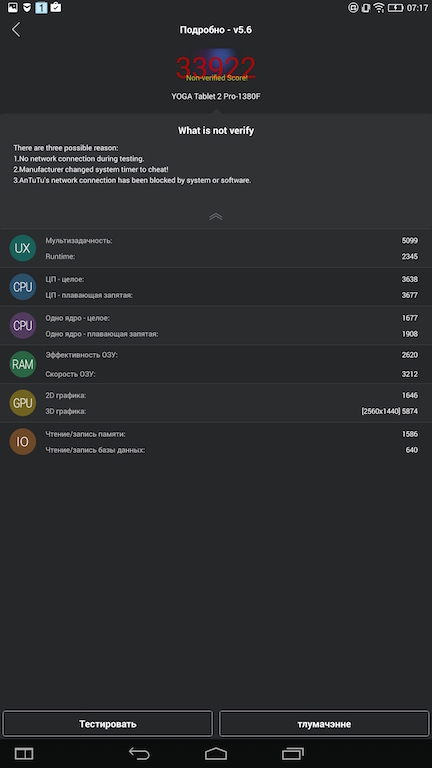Tap the back arrow in header
The height and width of the screenshot is (768, 432).
point(16,30)
